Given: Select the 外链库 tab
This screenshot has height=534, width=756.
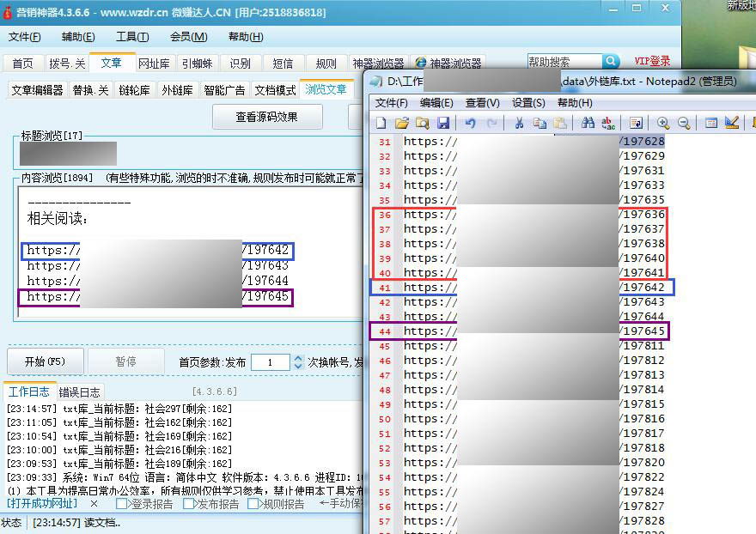Looking at the screenshot, I should [177, 90].
